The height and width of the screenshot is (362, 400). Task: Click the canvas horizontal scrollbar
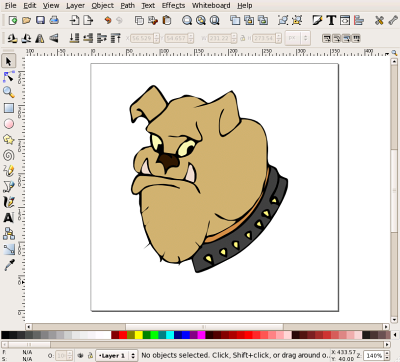207,327
